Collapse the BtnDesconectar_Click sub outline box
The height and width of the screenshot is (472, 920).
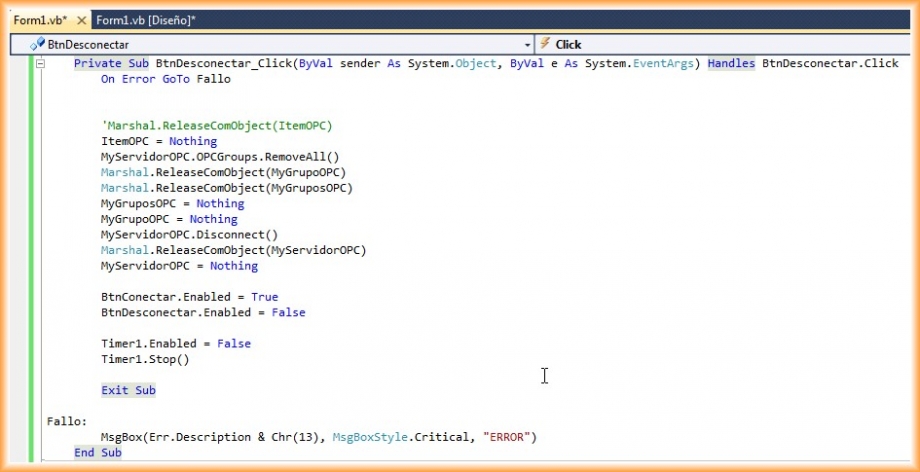[40, 63]
